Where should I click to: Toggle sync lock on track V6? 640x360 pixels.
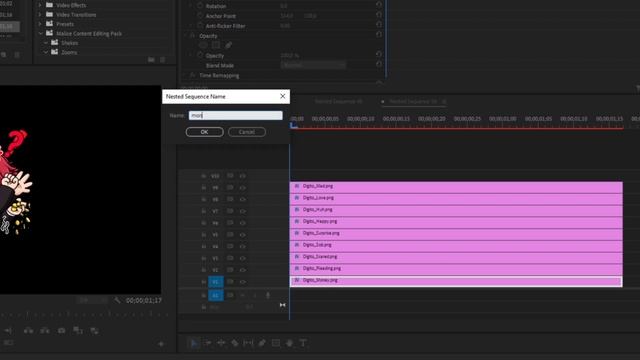[x=230, y=222]
